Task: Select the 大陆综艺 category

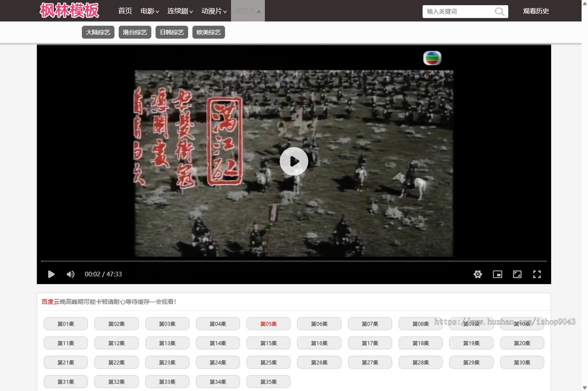Action: click(98, 32)
